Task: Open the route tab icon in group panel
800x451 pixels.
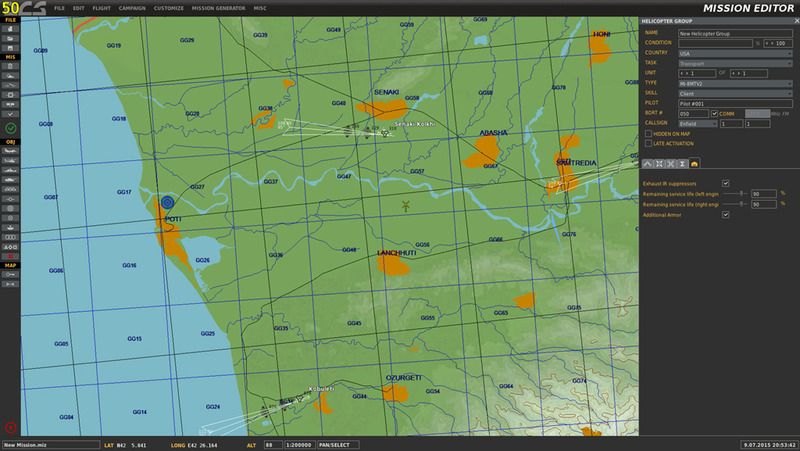Action: coord(648,163)
